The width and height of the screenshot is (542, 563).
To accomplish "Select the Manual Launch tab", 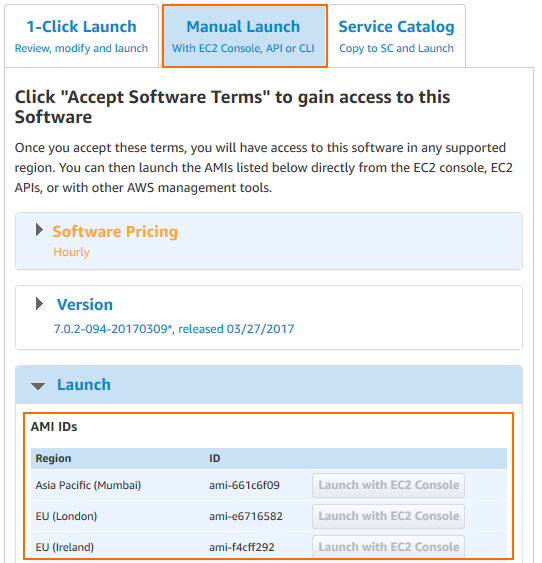I will tap(244, 36).
